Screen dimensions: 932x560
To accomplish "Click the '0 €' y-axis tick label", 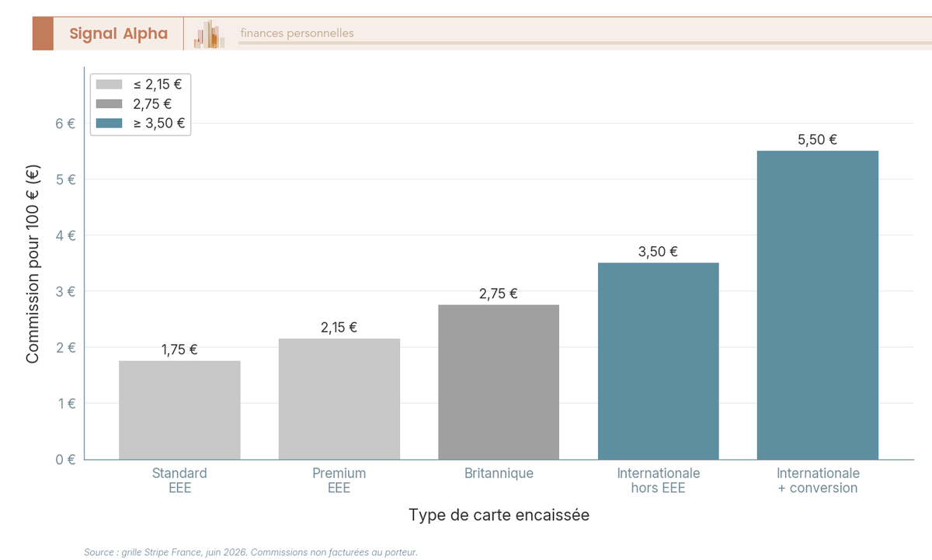I will 66,459.
